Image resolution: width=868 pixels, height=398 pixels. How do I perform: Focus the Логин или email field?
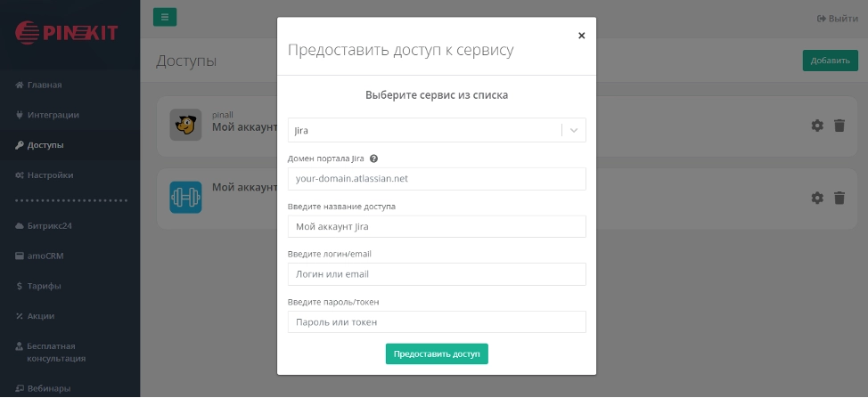437,274
